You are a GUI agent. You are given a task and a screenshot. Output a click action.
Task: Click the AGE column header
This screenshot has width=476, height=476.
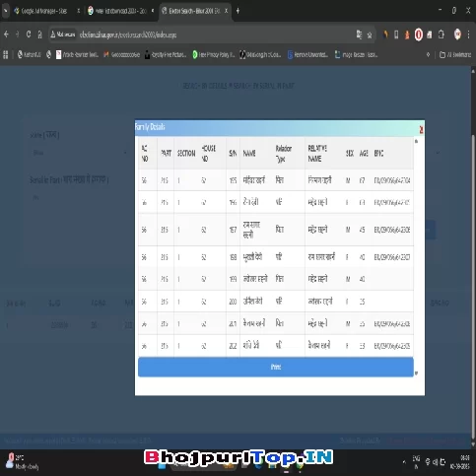364,154
